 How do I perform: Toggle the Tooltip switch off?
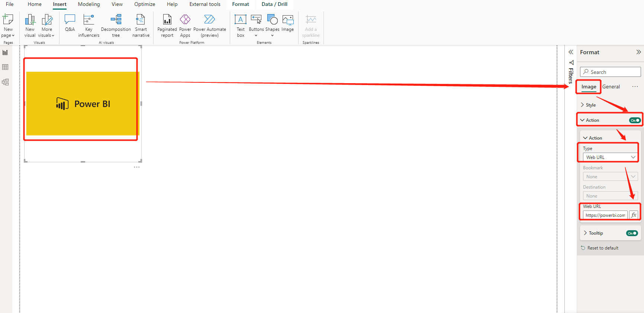coord(632,233)
